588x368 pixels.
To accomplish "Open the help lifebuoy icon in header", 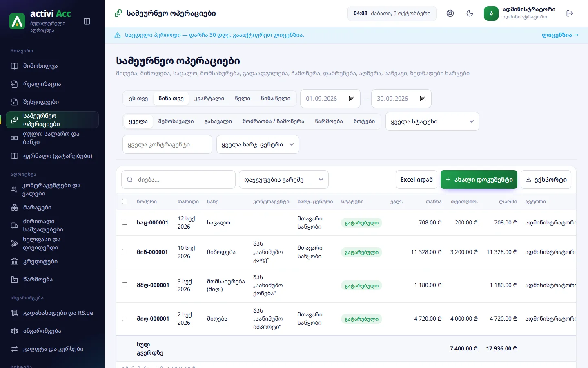I will click(450, 13).
